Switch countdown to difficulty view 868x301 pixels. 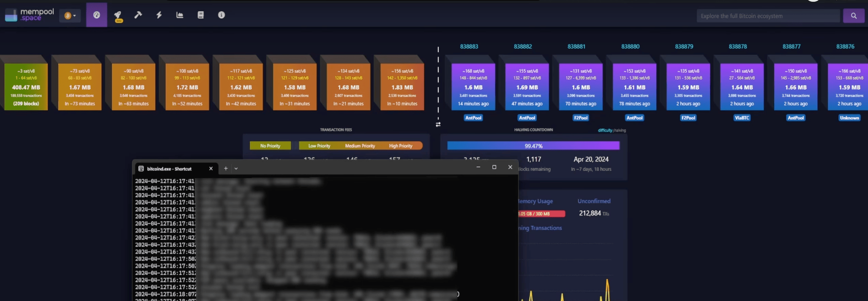[605, 130]
